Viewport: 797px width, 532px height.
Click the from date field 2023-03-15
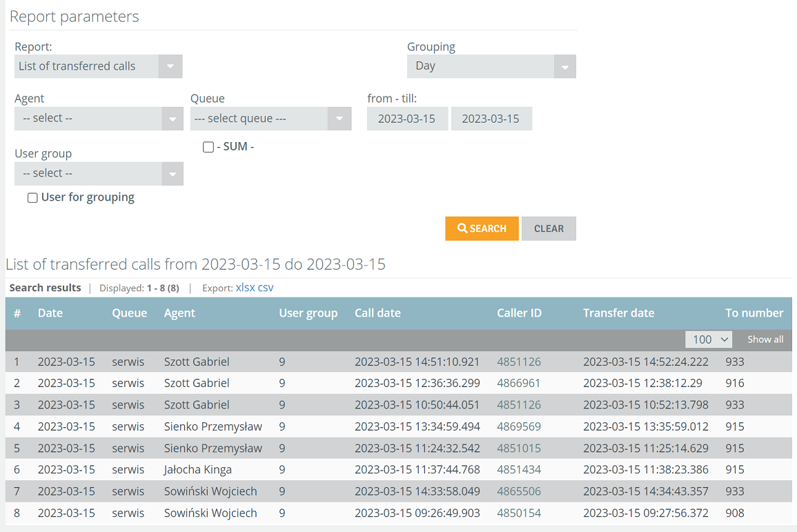(x=407, y=119)
